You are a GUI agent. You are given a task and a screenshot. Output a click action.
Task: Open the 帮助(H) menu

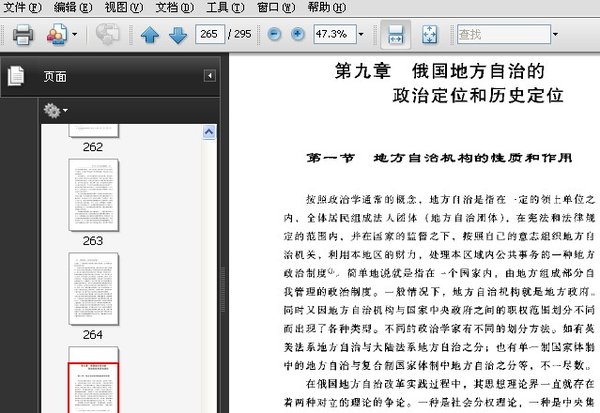(x=327, y=7)
